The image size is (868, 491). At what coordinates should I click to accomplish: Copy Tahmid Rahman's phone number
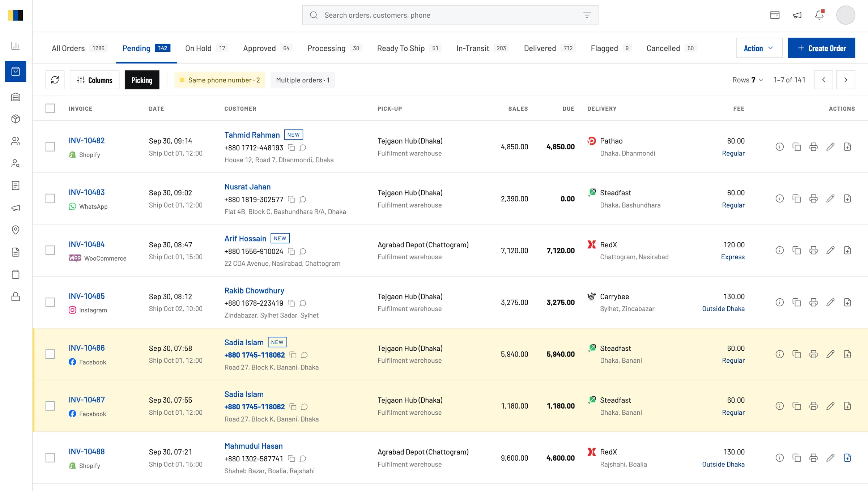click(x=291, y=148)
